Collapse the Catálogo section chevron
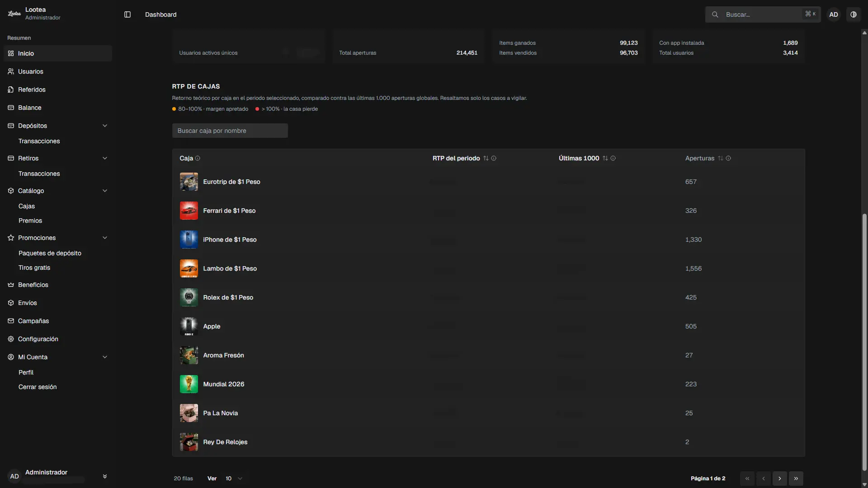Image resolution: width=868 pixels, height=488 pixels. pos(105,191)
